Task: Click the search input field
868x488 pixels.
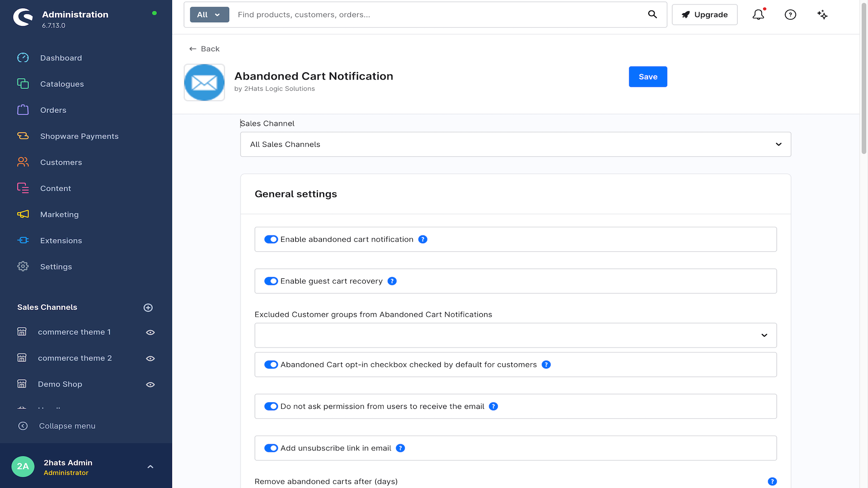Action: (439, 14)
